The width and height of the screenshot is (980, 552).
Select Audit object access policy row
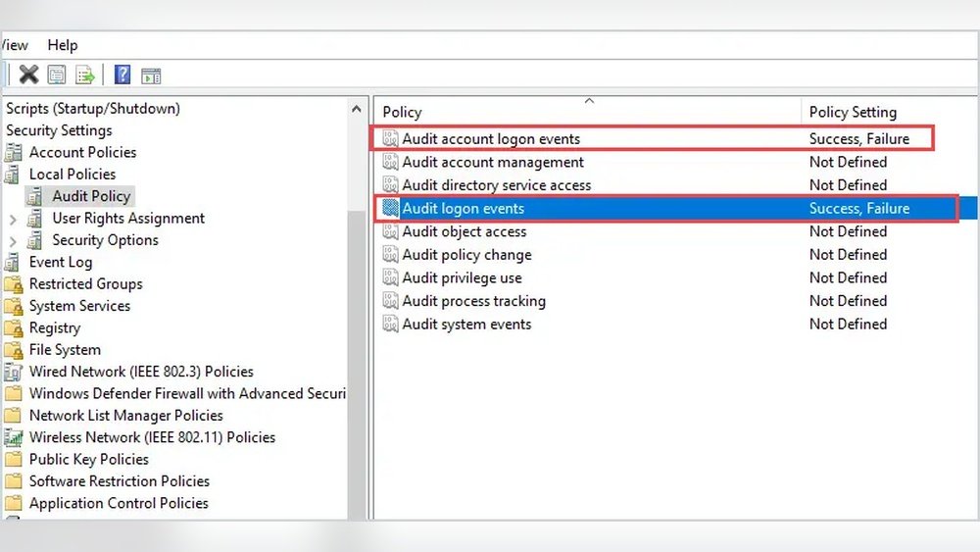[x=465, y=232]
